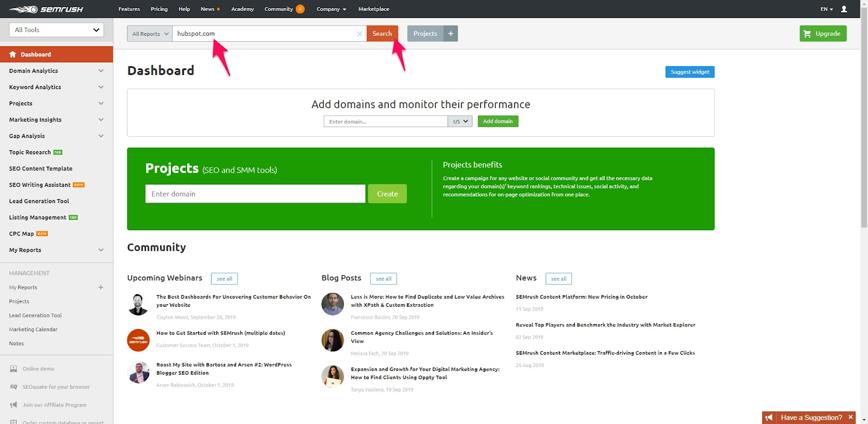
Task: Expand Keyword Analytics menu
Action: pyautogui.click(x=101, y=87)
